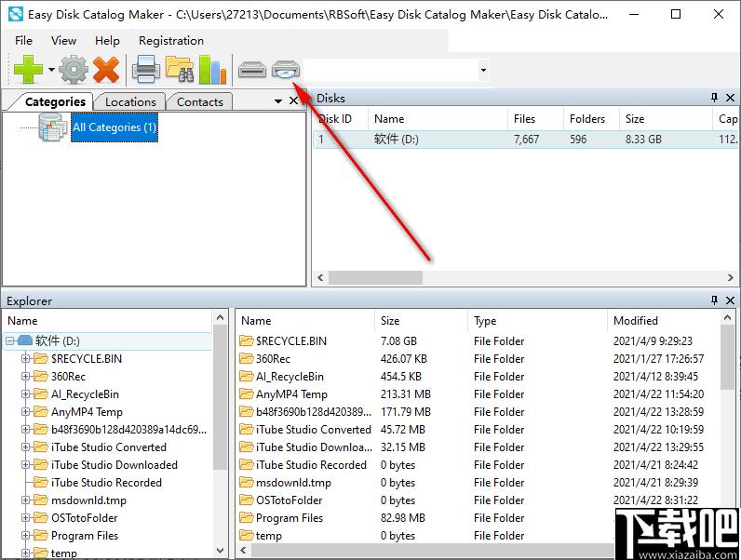Image resolution: width=741 pixels, height=560 pixels.
Task: Sort disks by Size column header
Action: 666,118
